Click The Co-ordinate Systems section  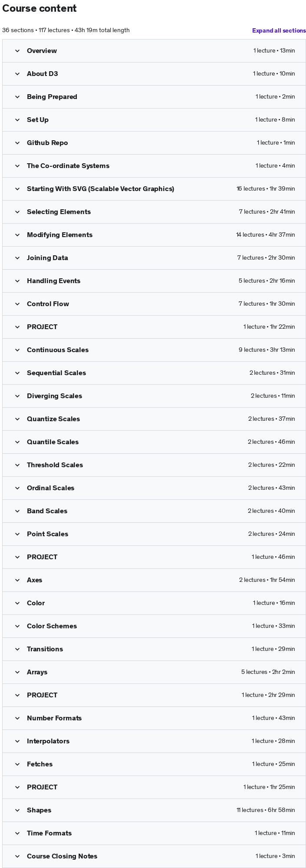coord(154,166)
